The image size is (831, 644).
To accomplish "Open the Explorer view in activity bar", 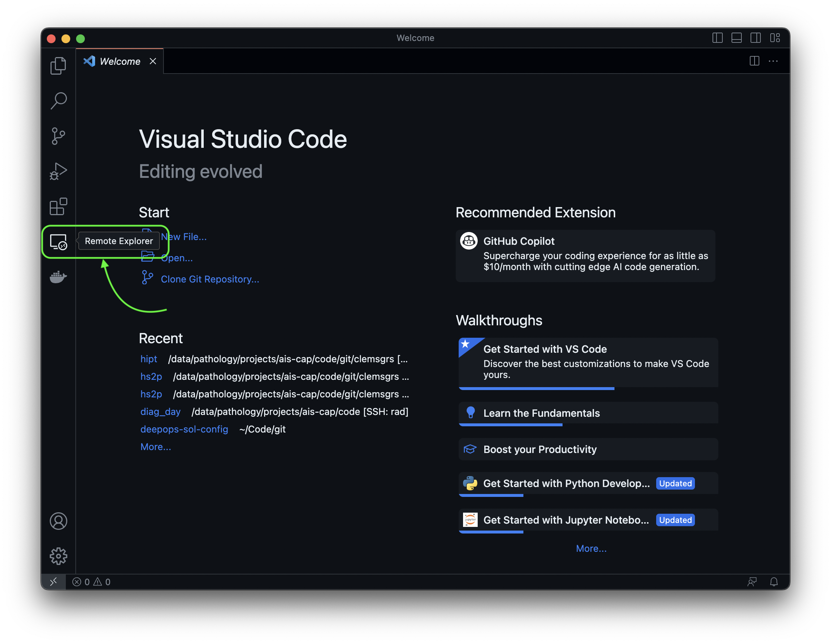I will coord(58,65).
